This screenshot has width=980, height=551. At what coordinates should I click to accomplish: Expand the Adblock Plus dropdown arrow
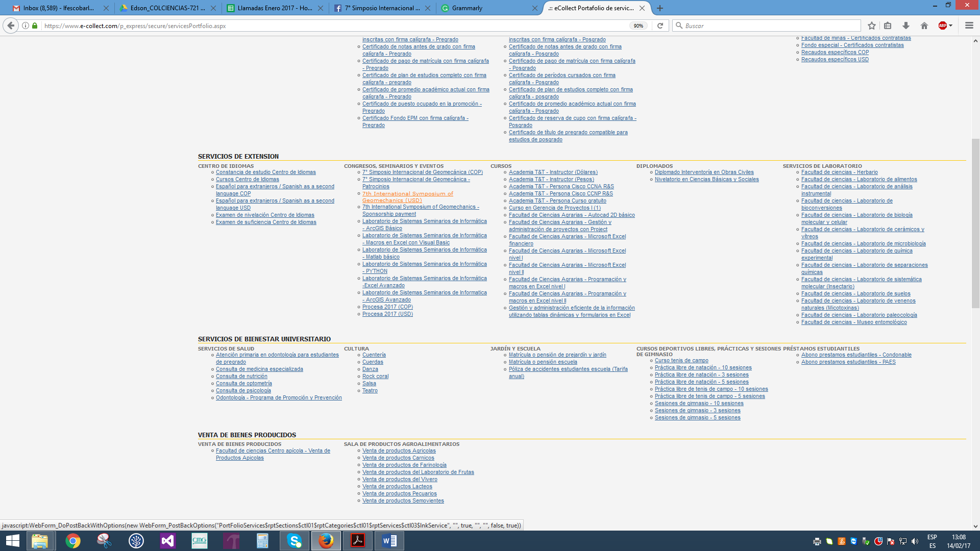(951, 26)
